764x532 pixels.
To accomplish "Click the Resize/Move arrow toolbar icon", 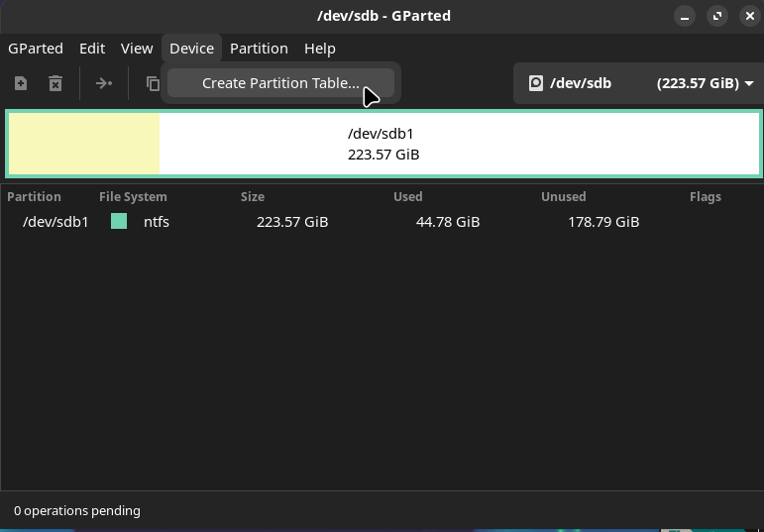I will (x=104, y=83).
